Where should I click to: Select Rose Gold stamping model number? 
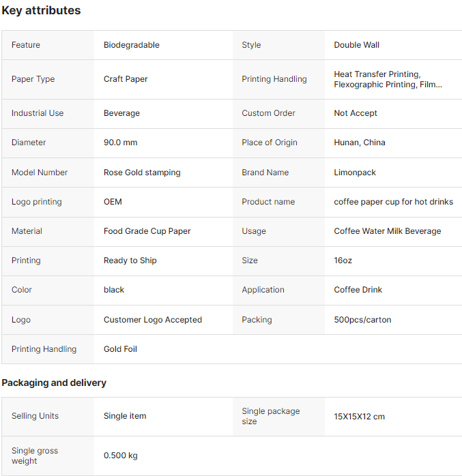[x=142, y=173]
